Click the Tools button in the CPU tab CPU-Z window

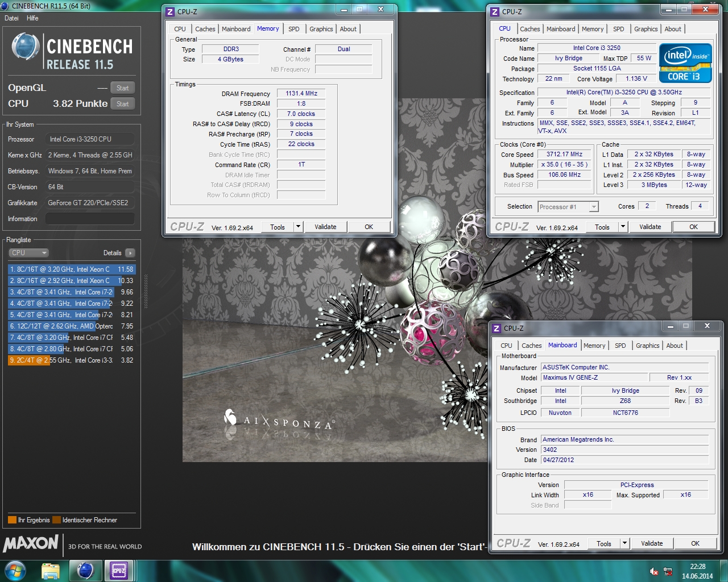click(x=602, y=227)
